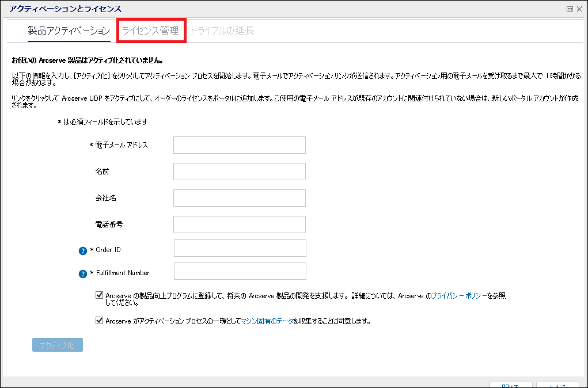Focus the 電子メール アドレス input field
Image resolution: width=588 pixels, height=388 pixels.
tap(239, 145)
